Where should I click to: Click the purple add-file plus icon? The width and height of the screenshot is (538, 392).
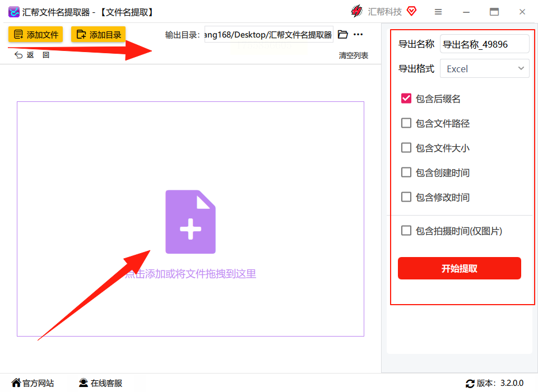tap(191, 222)
